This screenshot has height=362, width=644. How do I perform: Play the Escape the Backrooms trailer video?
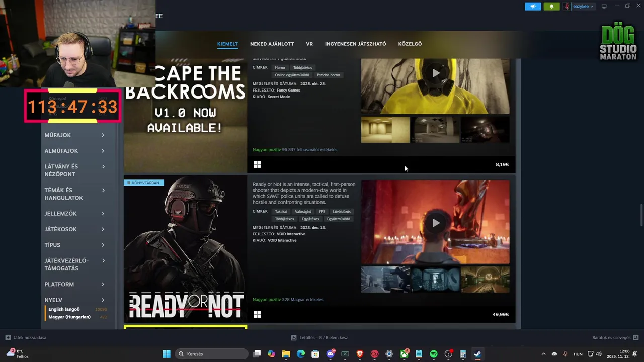coord(436,73)
